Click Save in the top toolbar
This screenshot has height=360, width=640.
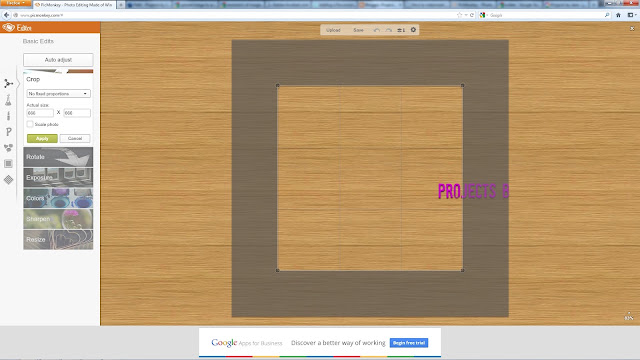358,30
